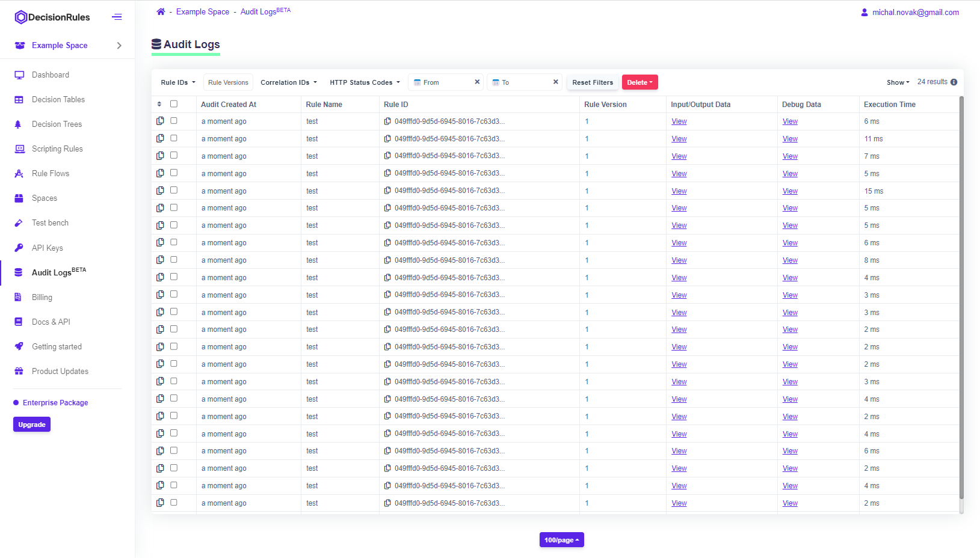Click the info icon beside 24 results
This screenshot has width=980, height=558.
(954, 82)
